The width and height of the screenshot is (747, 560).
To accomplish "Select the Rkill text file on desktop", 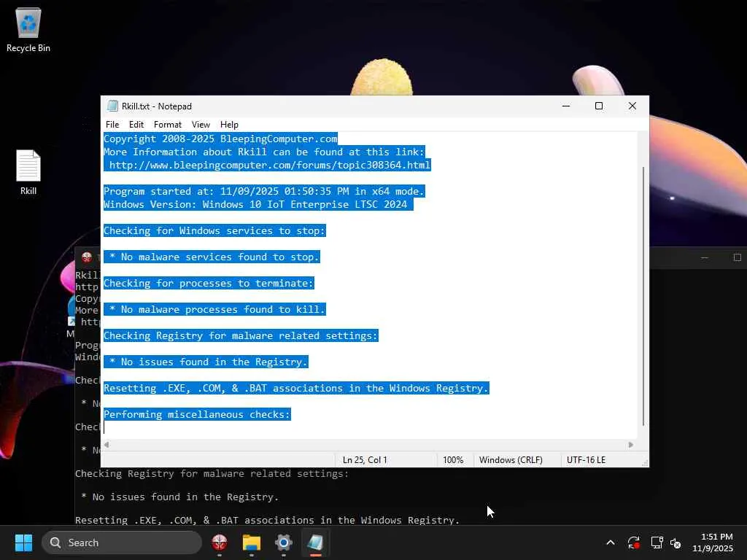I will click(x=28, y=172).
